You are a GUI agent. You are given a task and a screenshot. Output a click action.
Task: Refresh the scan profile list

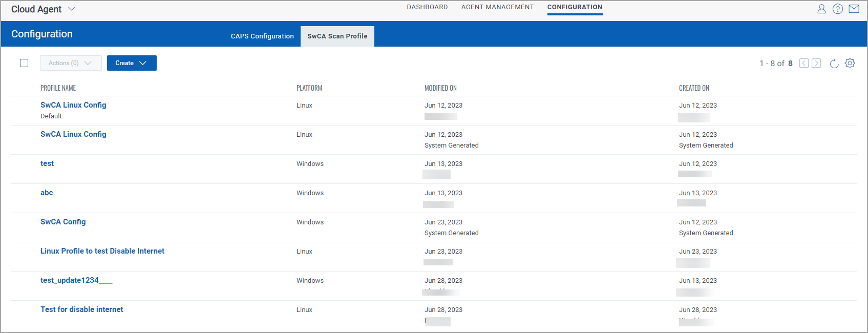834,63
